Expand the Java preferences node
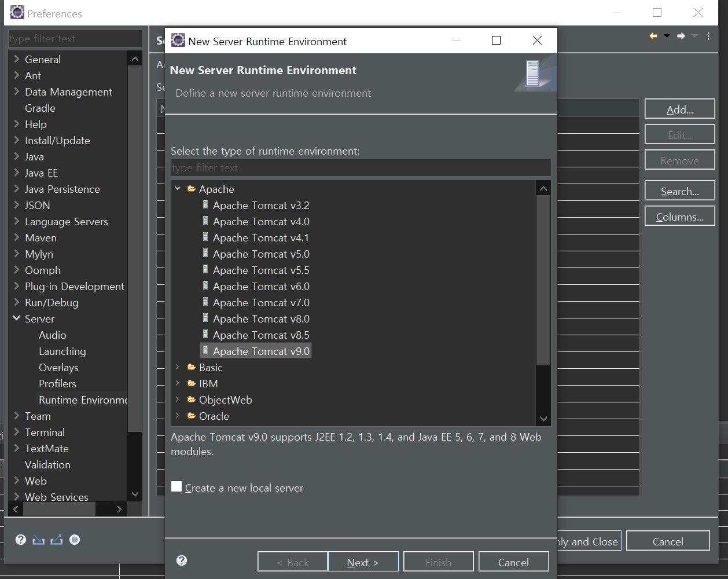The image size is (728, 579). pos(17,156)
